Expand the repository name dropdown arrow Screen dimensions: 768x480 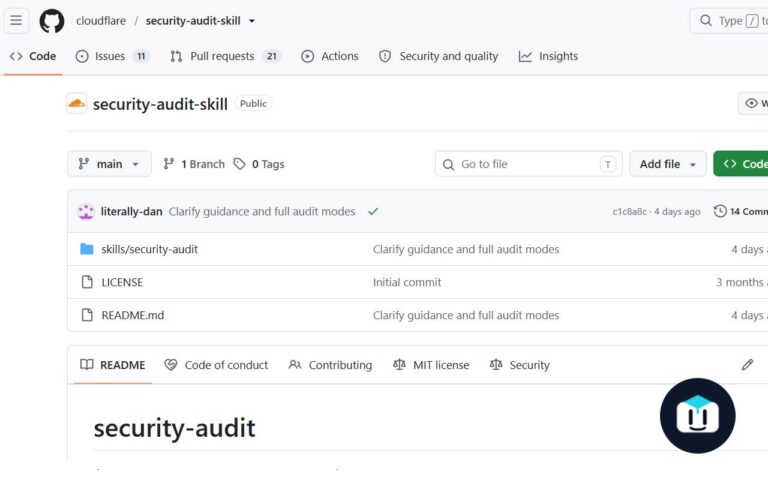point(252,21)
